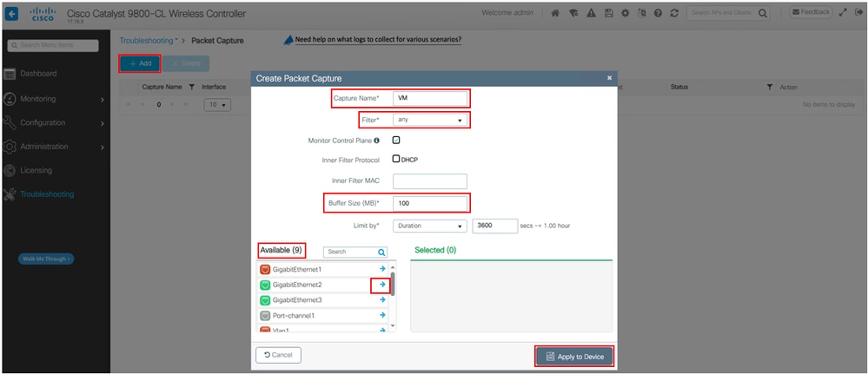Click the Available interfaces list scrollbar
This screenshot has width=868, height=374.
point(393,284)
